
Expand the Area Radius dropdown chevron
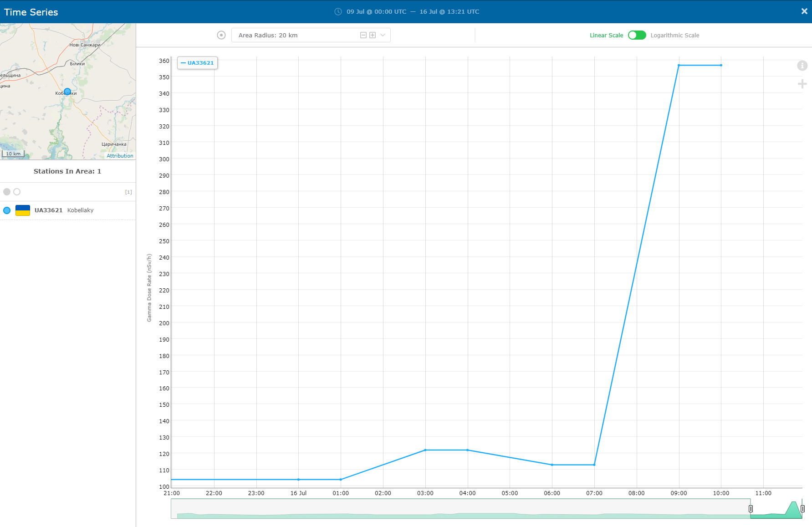pos(383,35)
